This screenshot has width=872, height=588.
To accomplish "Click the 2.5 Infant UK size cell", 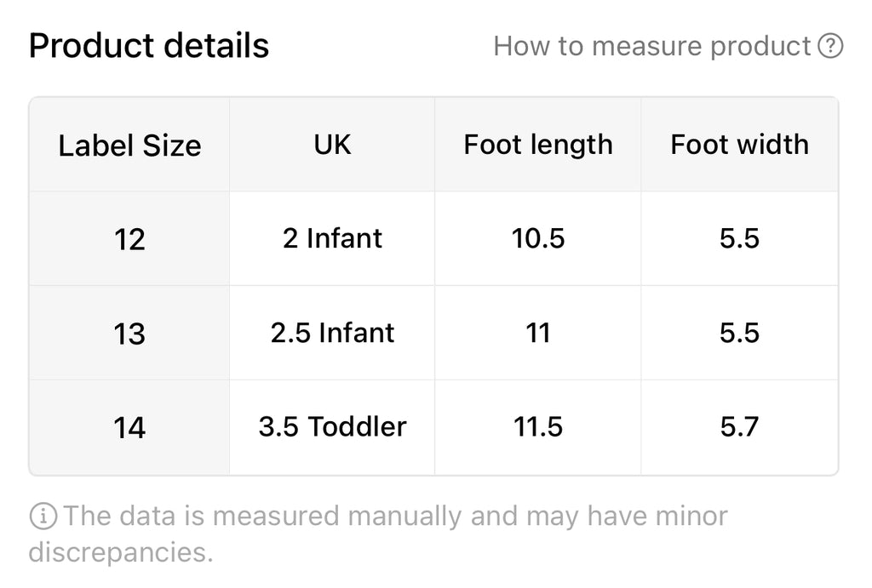I will 332,332.
